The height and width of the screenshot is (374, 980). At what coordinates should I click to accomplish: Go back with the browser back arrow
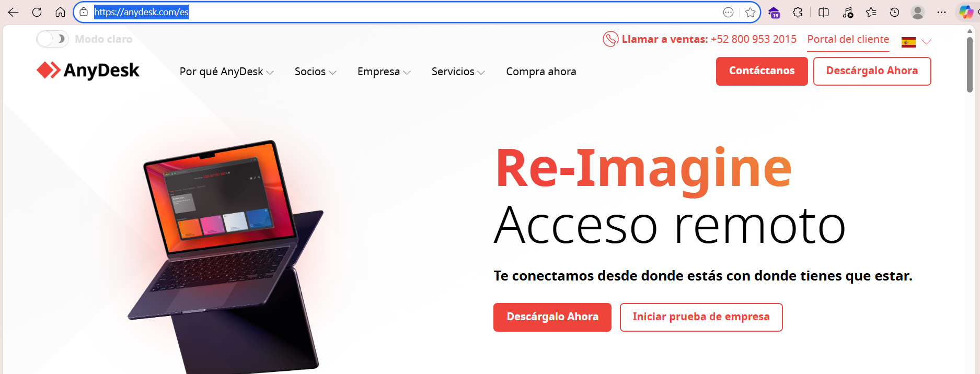coord(13,12)
